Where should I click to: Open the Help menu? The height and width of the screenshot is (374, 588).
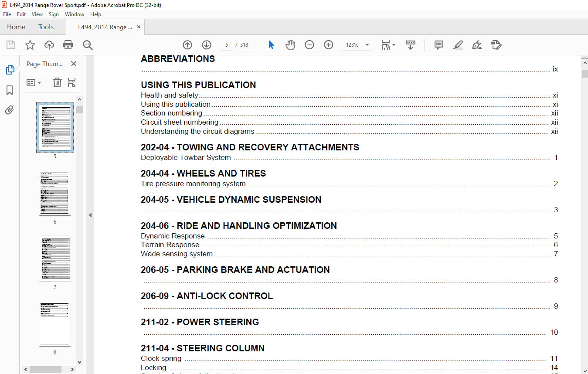click(95, 14)
